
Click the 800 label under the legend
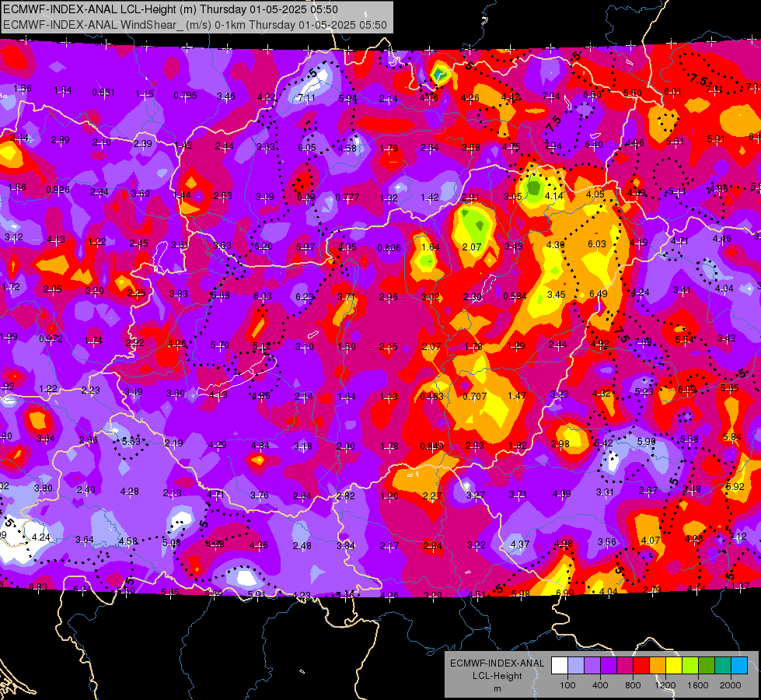(633, 685)
